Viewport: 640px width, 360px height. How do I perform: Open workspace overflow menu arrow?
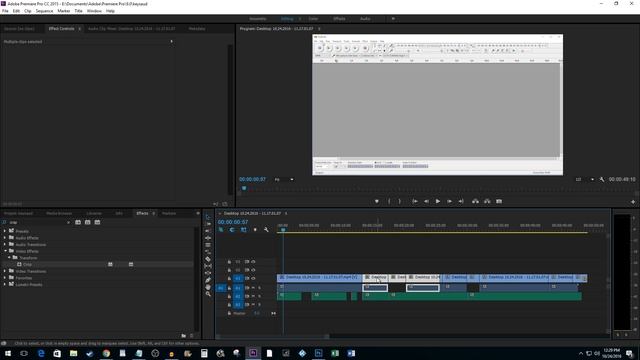393,19
